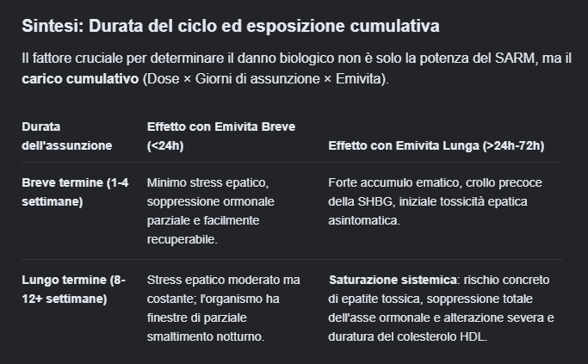
Task: Click the word 'asintomatica' in the table
Action: point(363,220)
